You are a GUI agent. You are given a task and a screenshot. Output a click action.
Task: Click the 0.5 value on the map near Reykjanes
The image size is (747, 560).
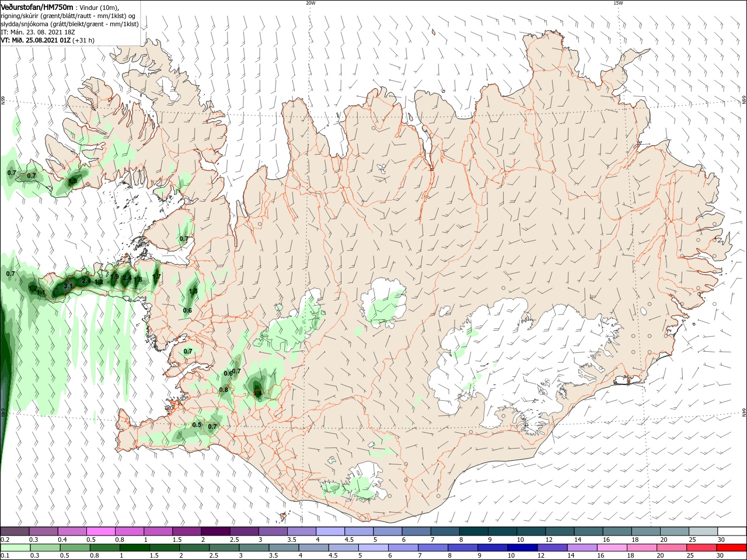pos(197,425)
